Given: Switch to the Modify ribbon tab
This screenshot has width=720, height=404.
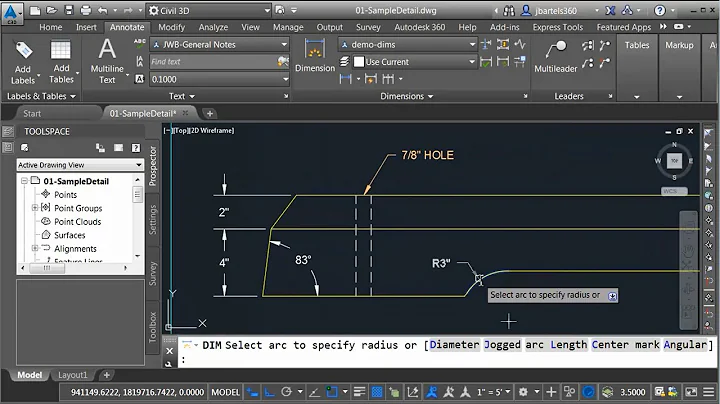Looking at the screenshot, I should click(171, 27).
